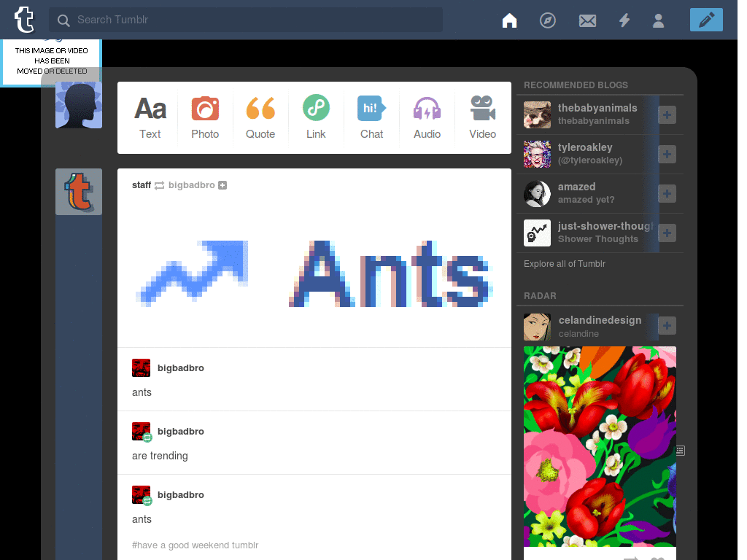
Task: Open tyleroakley recommended blog
Action: (585, 147)
